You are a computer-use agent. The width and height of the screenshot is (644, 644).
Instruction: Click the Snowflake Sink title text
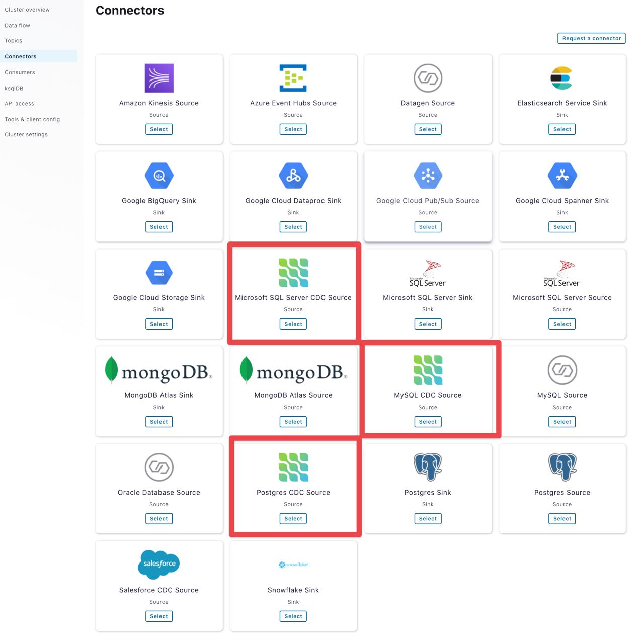[x=293, y=590]
